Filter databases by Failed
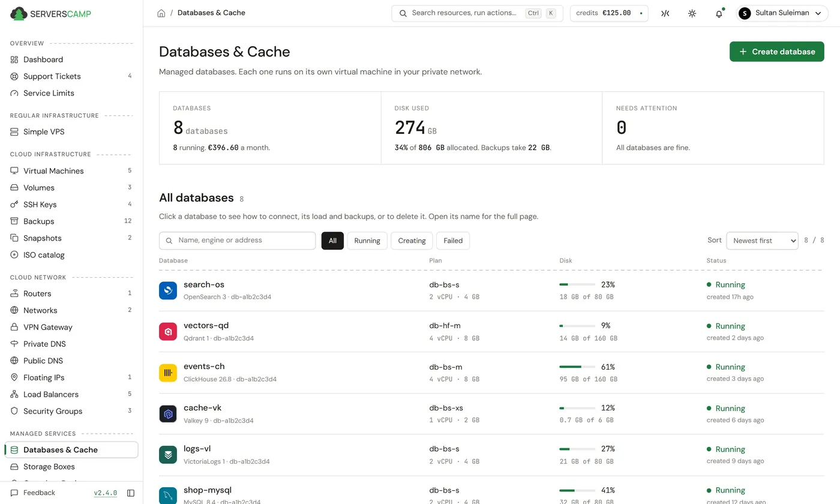The height and width of the screenshot is (504, 840). (x=453, y=241)
